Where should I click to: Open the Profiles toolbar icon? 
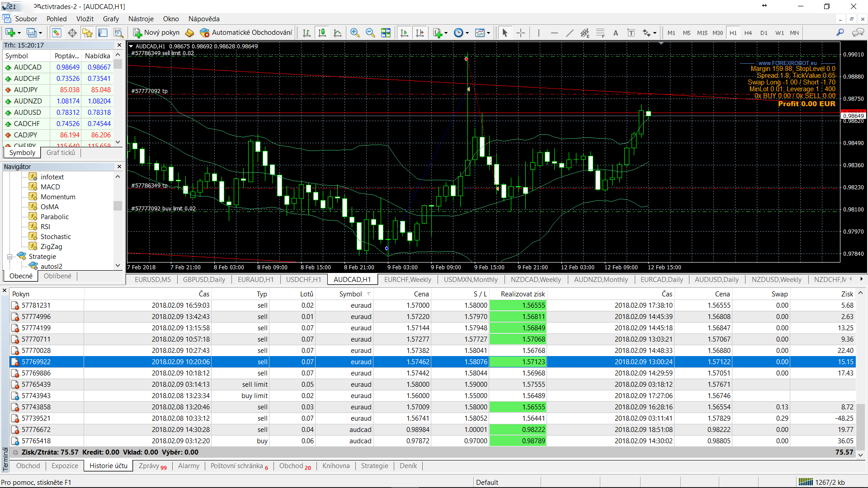pos(31,33)
